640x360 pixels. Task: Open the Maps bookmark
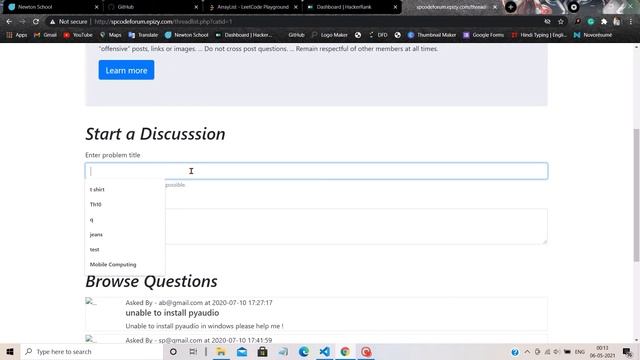(111, 35)
